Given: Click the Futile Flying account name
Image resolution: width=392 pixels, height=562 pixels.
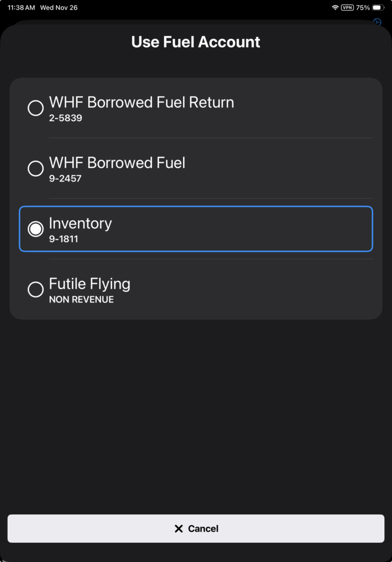Looking at the screenshot, I should (90, 284).
